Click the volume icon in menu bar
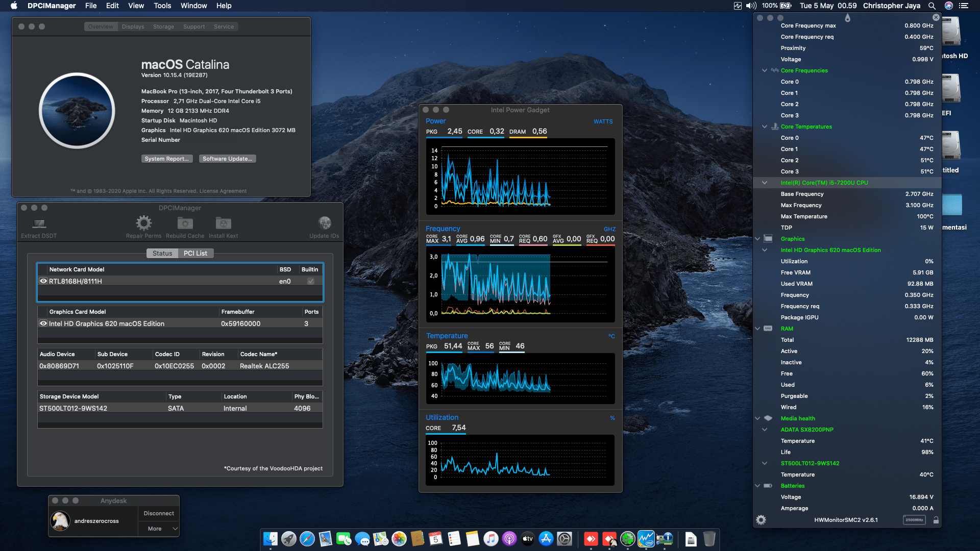The width and height of the screenshot is (980, 551). [751, 6]
